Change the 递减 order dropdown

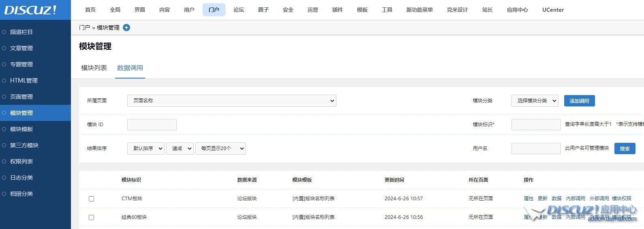click(180, 148)
